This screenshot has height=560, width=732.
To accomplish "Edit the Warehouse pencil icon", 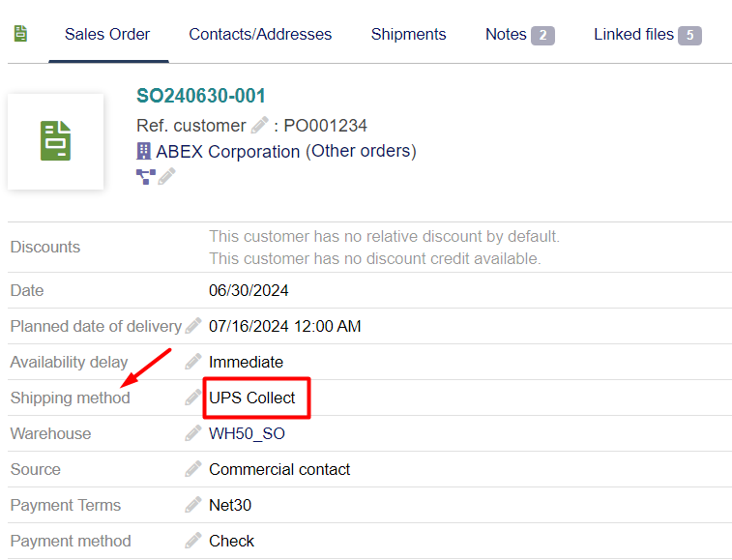I will (x=193, y=433).
